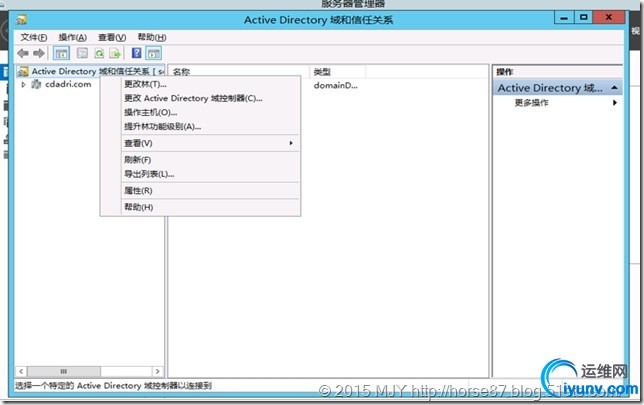Viewport: 644px width, 405px height.
Task: Select cdadri.com in the tree
Action: [68, 84]
